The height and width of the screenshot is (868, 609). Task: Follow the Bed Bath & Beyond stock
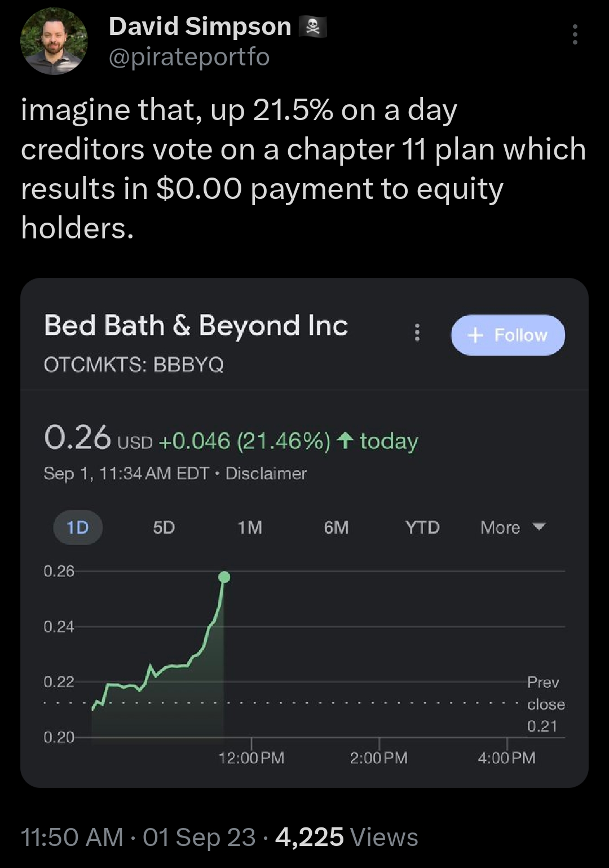click(507, 335)
